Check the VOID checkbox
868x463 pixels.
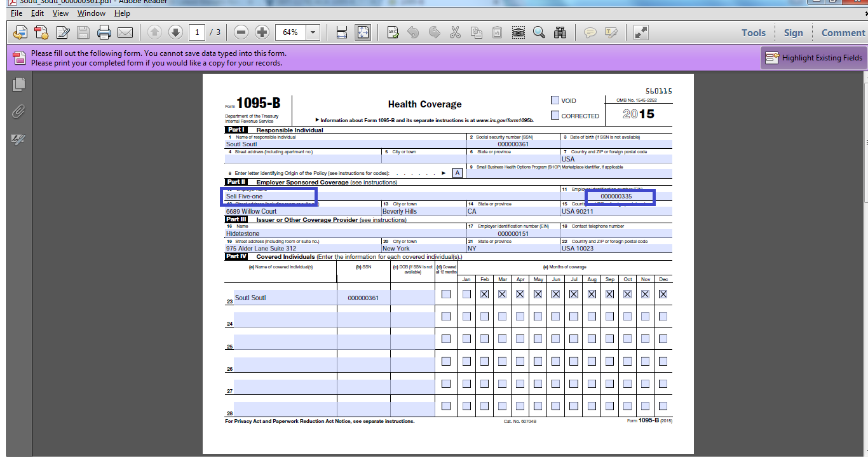(555, 100)
